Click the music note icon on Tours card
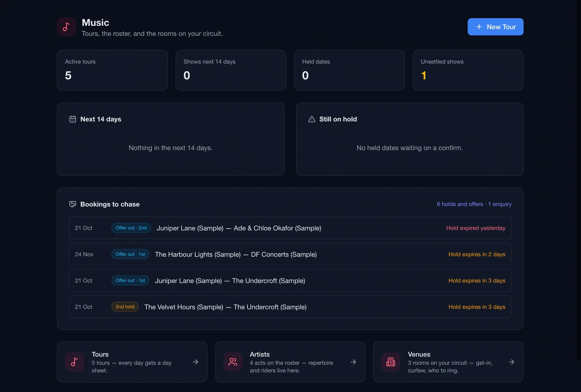 click(x=75, y=362)
